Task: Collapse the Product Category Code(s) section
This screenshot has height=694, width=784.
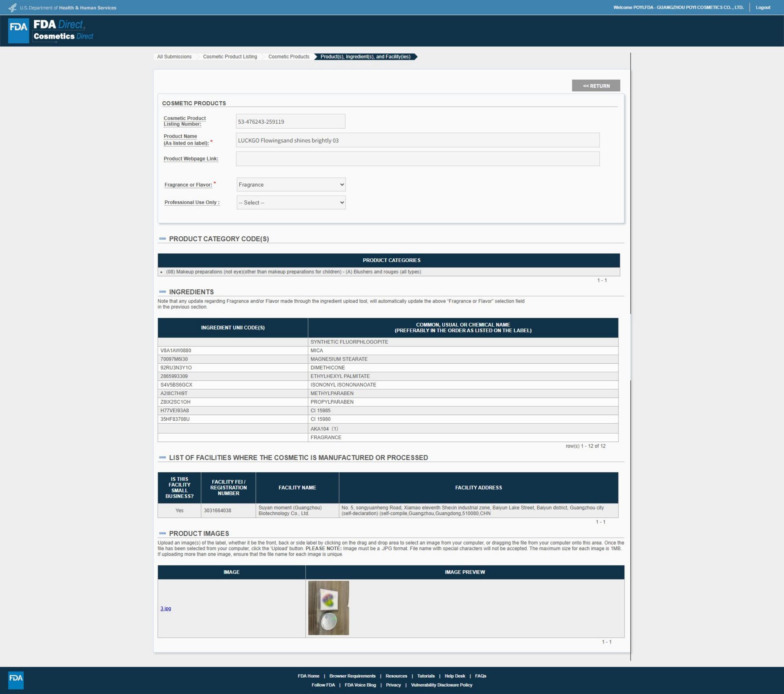Action: coord(163,239)
